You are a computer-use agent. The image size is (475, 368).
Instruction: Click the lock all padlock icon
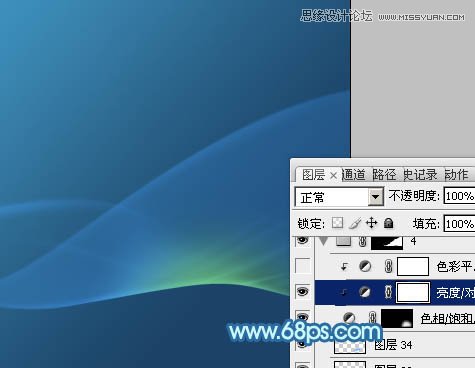point(388,223)
